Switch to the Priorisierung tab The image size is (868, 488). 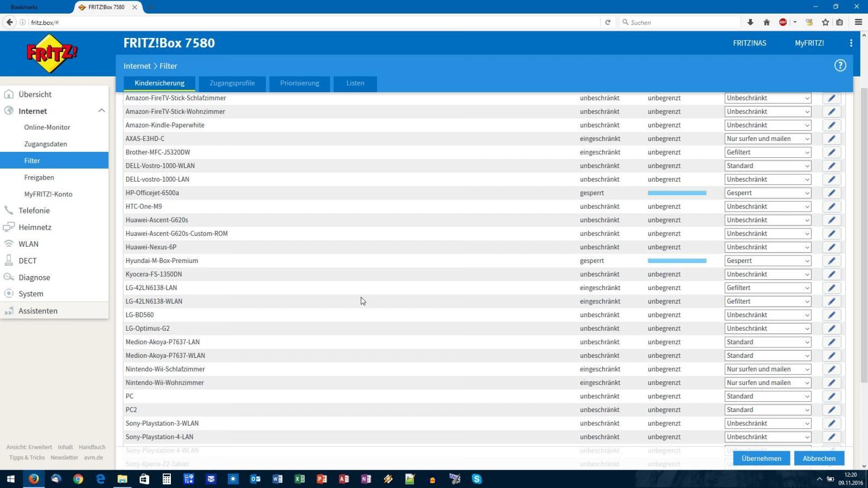[x=299, y=83]
